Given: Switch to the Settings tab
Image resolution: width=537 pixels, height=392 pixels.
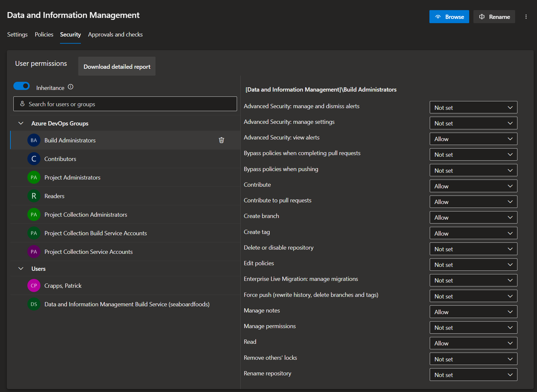Looking at the screenshot, I should click(17, 35).
